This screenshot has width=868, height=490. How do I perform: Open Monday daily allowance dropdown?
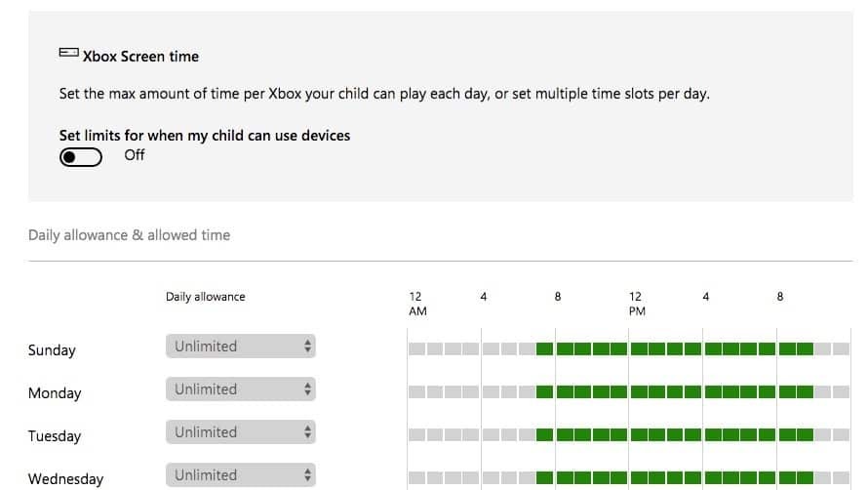240,389
